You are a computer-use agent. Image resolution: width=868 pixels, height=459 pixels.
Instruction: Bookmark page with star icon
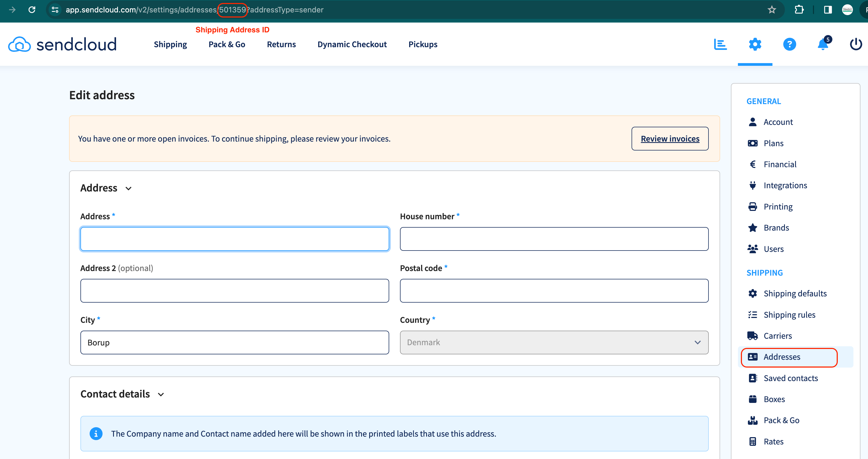pyautogui.click(x=772, y=10)
